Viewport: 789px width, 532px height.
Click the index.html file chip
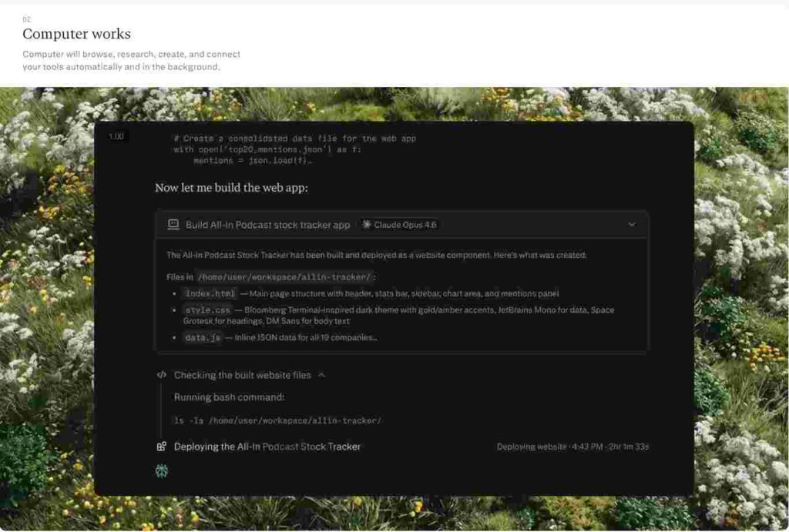click(x=210, y=293)
